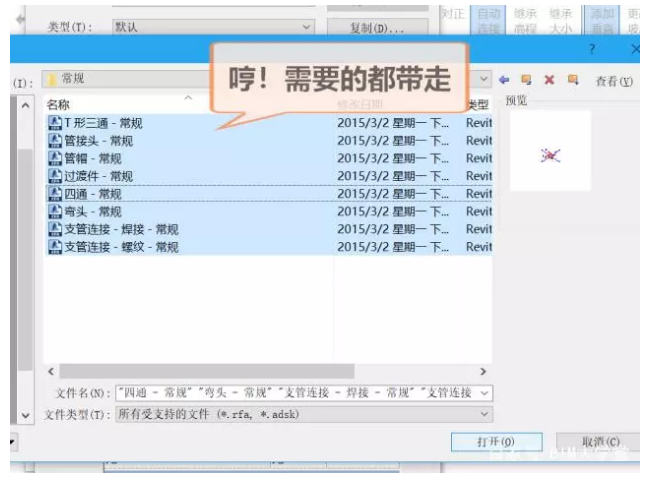Select the 弯头 - 常规 family file
This screenshot has width=647, height=477.
tap(92, 212)
